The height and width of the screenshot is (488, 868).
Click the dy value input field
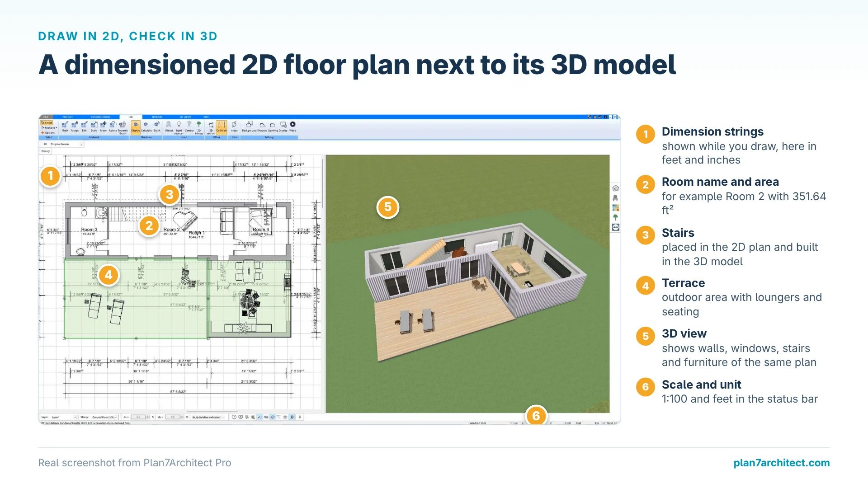tap(173, 417)
